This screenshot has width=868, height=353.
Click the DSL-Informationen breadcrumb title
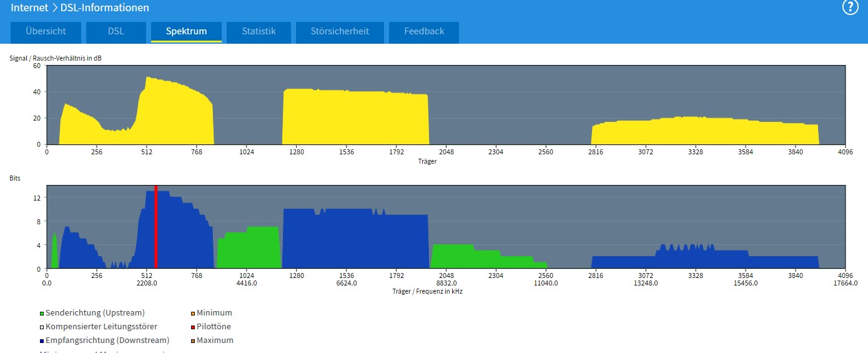click(x=105, y=8)
